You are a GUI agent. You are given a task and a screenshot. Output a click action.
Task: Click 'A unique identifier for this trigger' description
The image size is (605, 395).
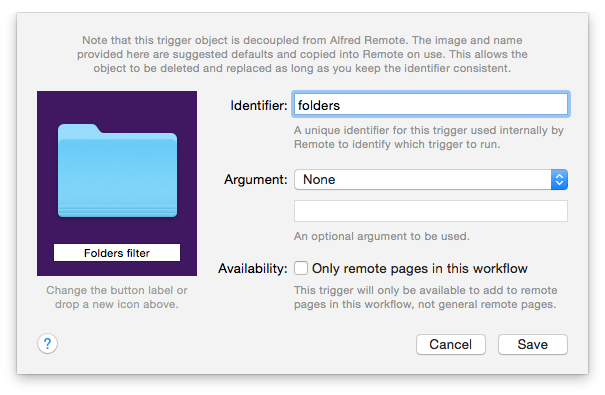429,137
